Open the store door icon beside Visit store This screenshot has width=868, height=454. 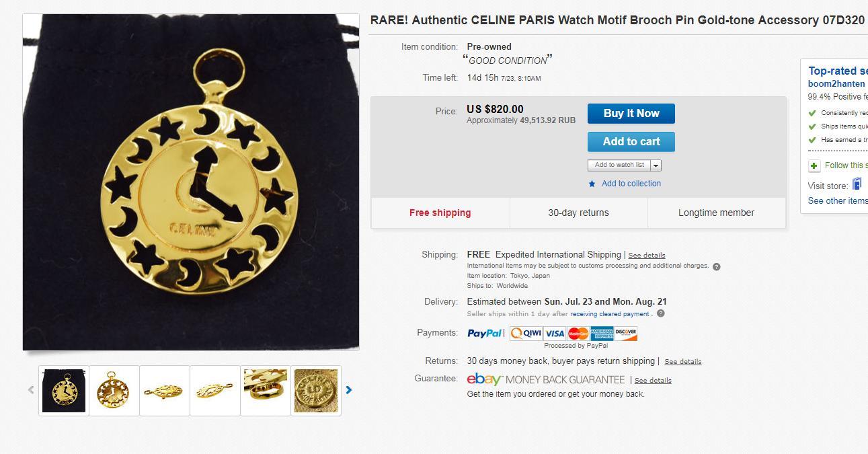click(x=857, y=184)
